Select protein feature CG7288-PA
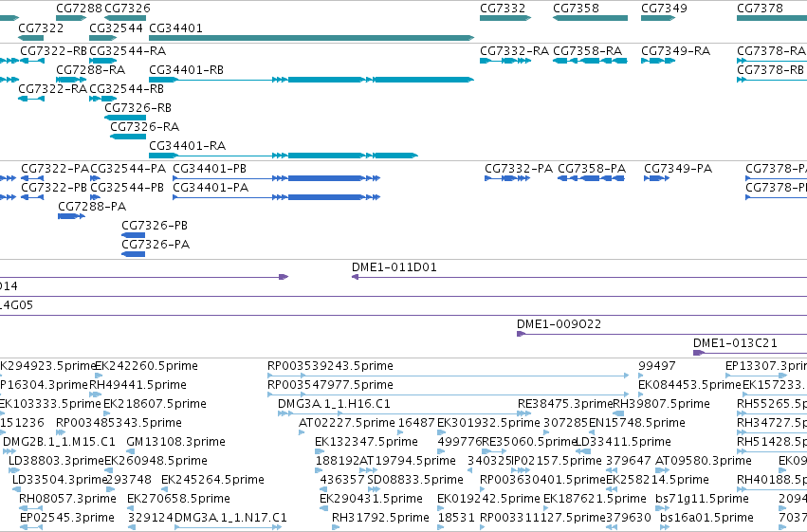The image size is (807, 532). [x=71, y=216]
